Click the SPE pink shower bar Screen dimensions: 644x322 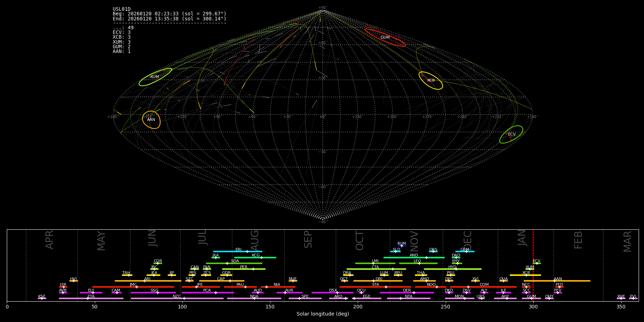point(305,298)
